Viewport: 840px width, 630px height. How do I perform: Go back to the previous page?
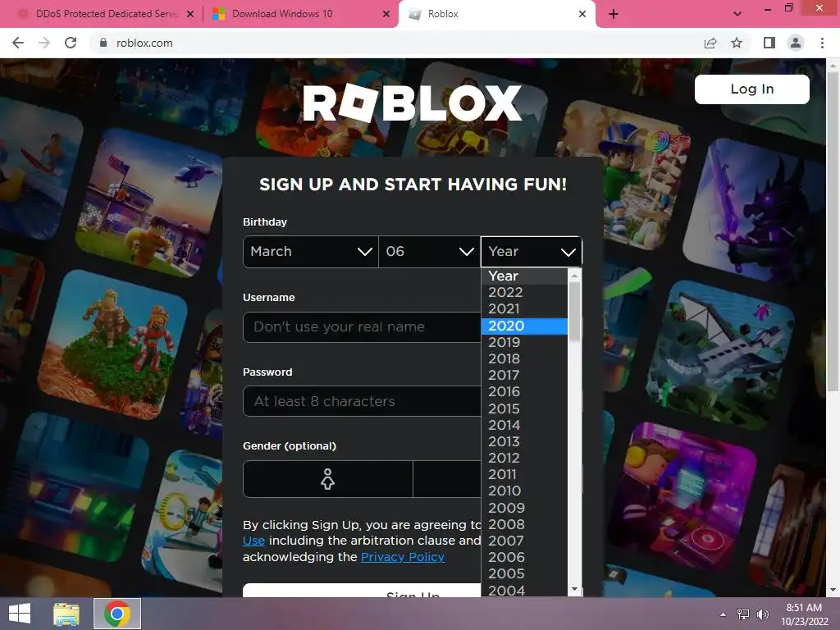[x=18, y=43]
